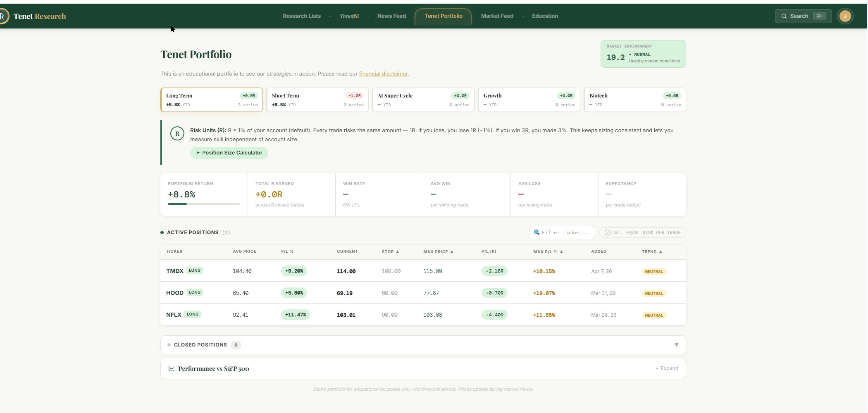Open the Research Lists tab
The width and height of the screenshot is (868, 413).
[x=302, y=16]
